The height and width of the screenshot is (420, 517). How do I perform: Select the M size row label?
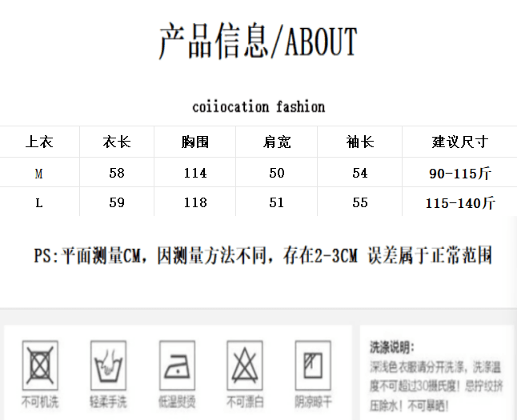coord(39,174)
